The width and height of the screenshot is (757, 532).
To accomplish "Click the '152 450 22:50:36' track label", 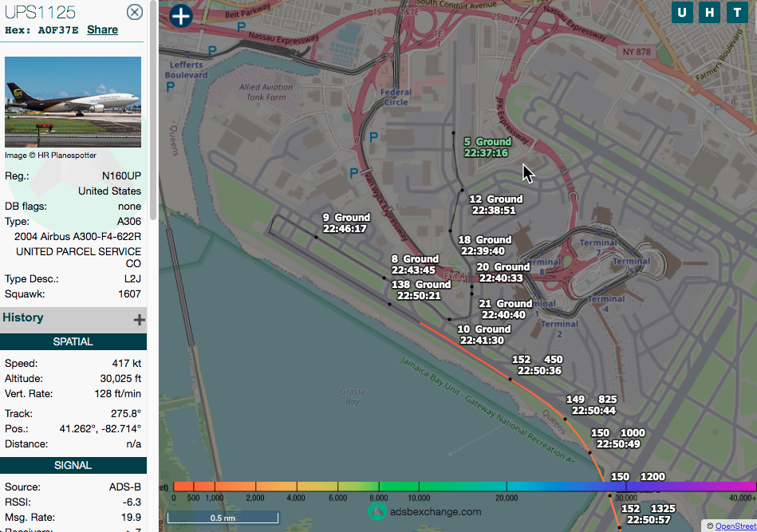I will click(538, 365).
